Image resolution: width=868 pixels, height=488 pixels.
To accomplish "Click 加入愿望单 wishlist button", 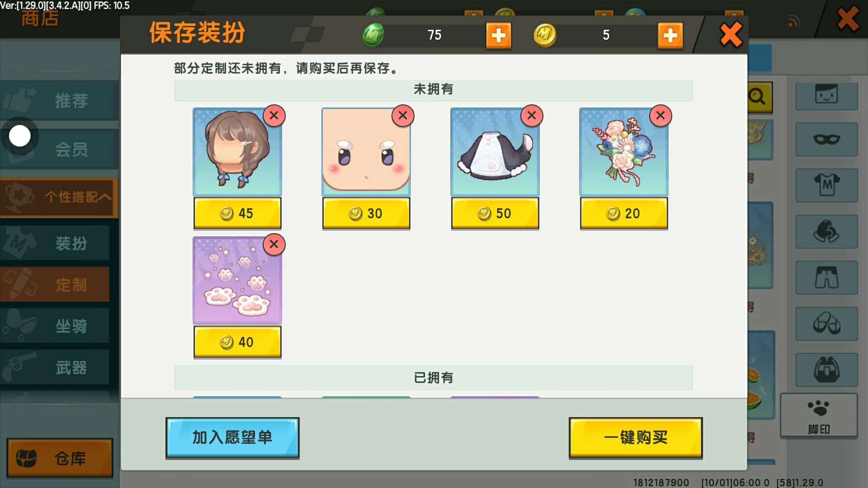I will click(232, 437).
